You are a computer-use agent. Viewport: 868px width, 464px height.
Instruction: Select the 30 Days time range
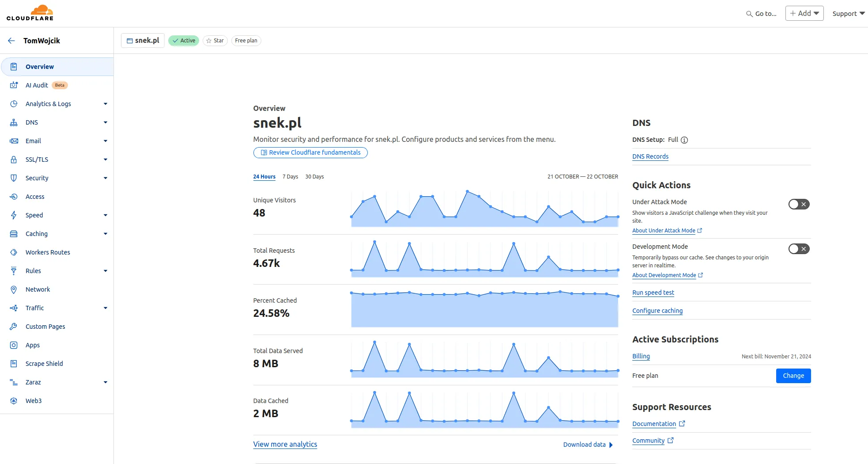coord(314,177)
